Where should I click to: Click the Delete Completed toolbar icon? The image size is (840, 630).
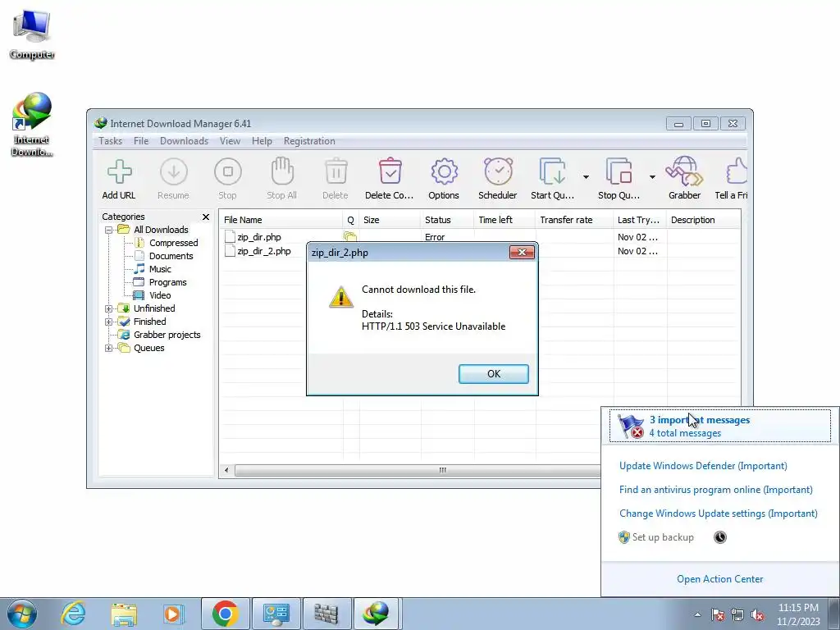pyautogui.click(x=390, y=171)
